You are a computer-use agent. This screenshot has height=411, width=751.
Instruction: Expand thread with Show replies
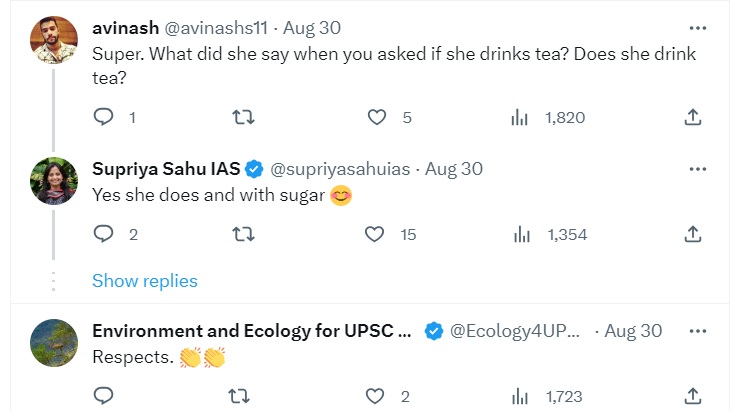point(145,281)
